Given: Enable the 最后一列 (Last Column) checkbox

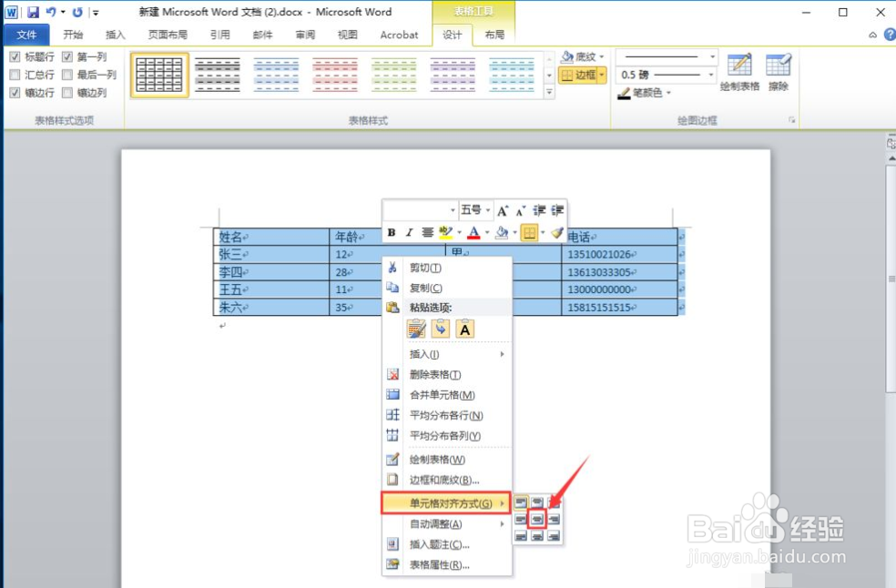Looking at the screenshot, I should tap(66, 74).
